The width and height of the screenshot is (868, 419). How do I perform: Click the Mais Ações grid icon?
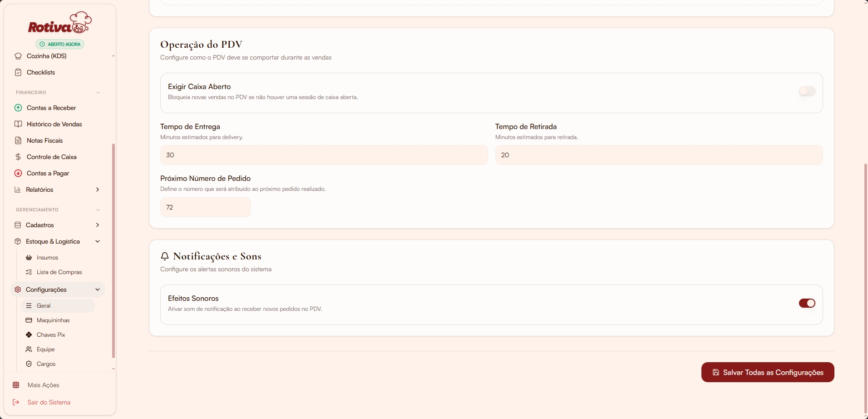coord(16,385)
